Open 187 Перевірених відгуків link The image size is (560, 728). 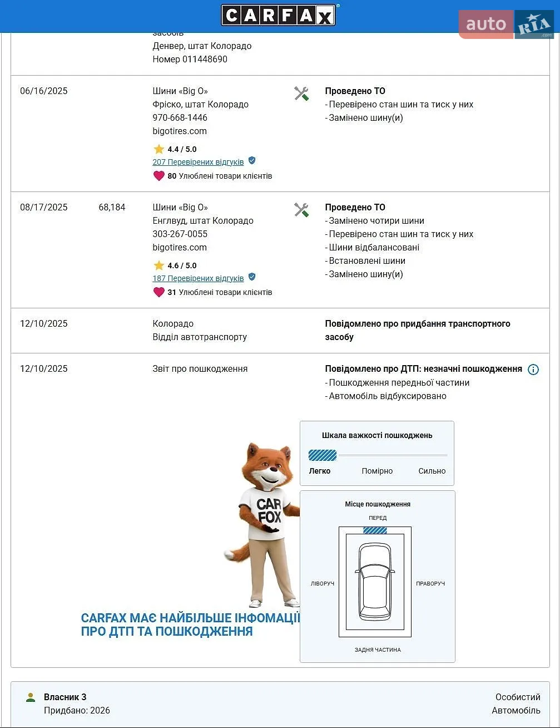tap(198, 278)
